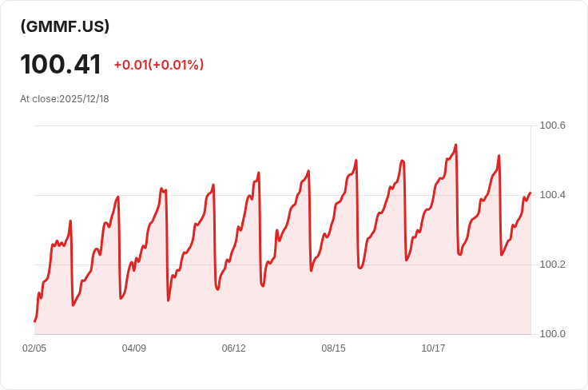The width and height of the screenshot is (588, 390).
Task: Click the 100.2 y-axis label
Action: point(552,265)
